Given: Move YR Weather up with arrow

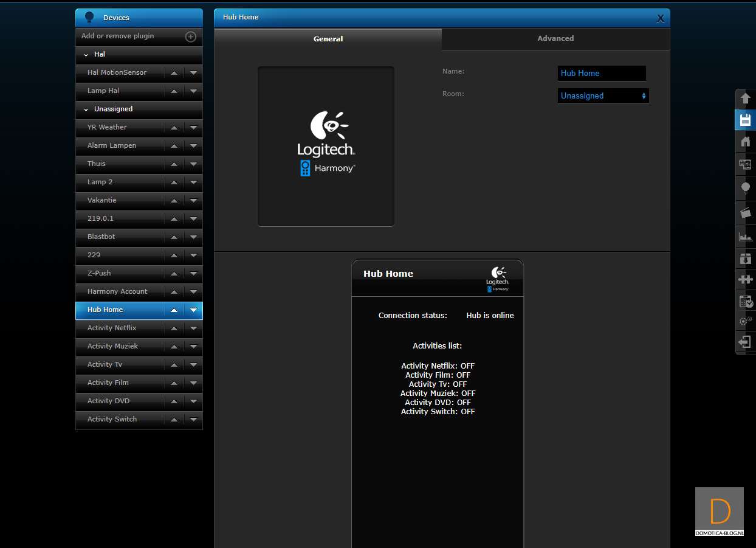Looking at the screenshot, I should click(174, 128).
